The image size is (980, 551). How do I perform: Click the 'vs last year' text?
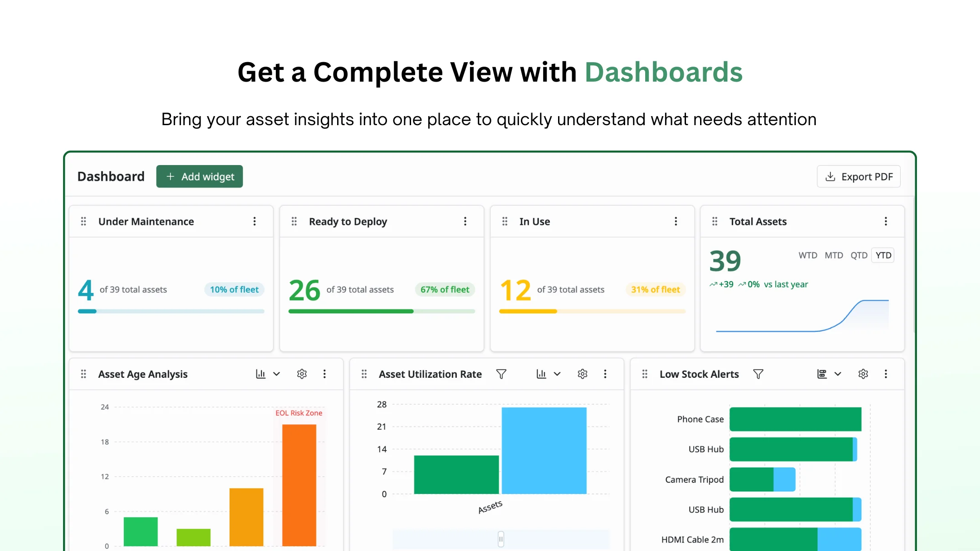click(786, 284)
